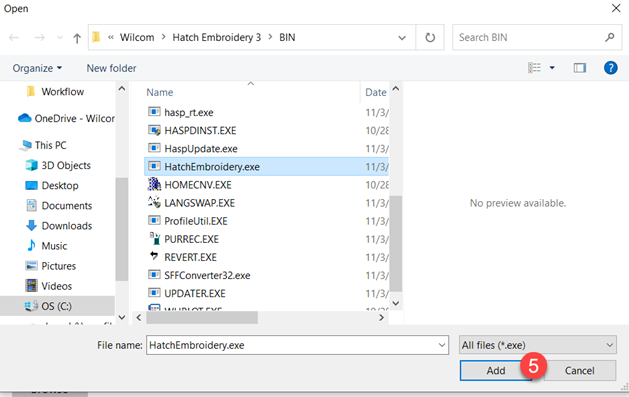
Task: Go up one folder level arrow
Action: (77, 38)
